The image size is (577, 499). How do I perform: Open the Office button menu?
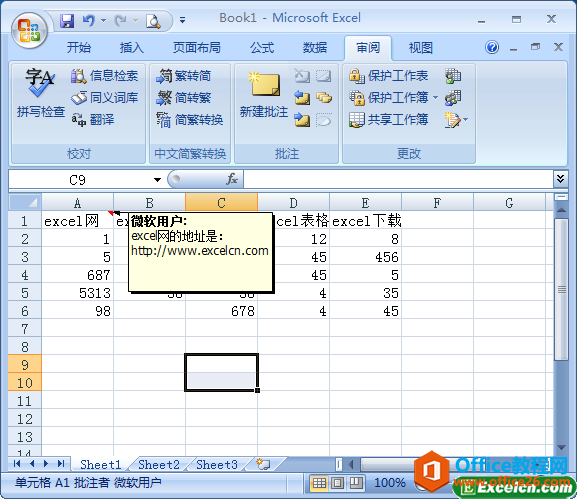(29, 31)
